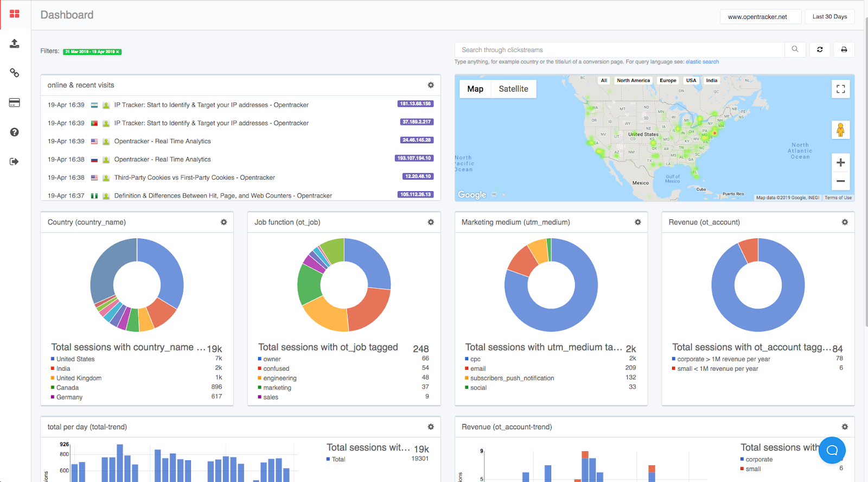The image size is (868, 482).
Task: Open the Last 30 Days date dropdown
Action: (x=829, y=17)
